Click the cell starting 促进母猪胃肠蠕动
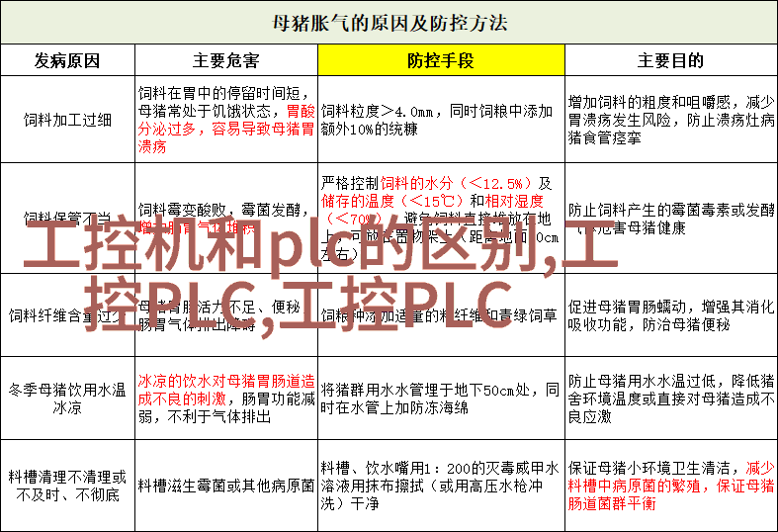Image resolution: width=778 pixels, height=532 pixels. (671, 315)
